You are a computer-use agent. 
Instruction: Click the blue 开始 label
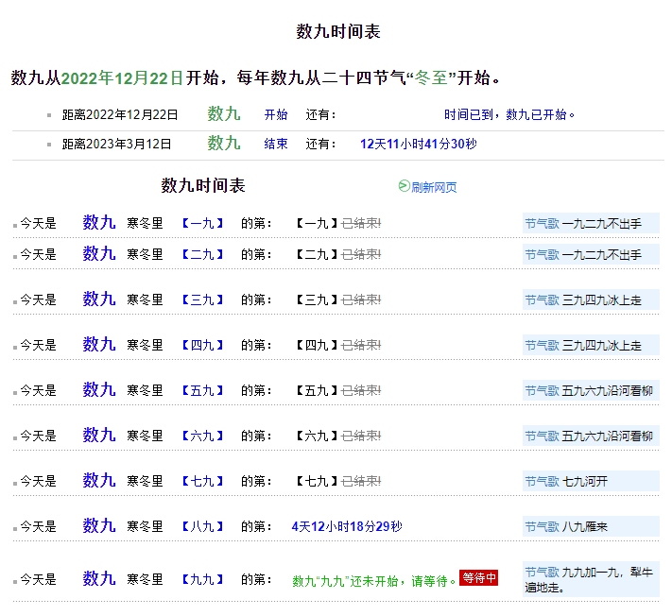pos(276,115)
